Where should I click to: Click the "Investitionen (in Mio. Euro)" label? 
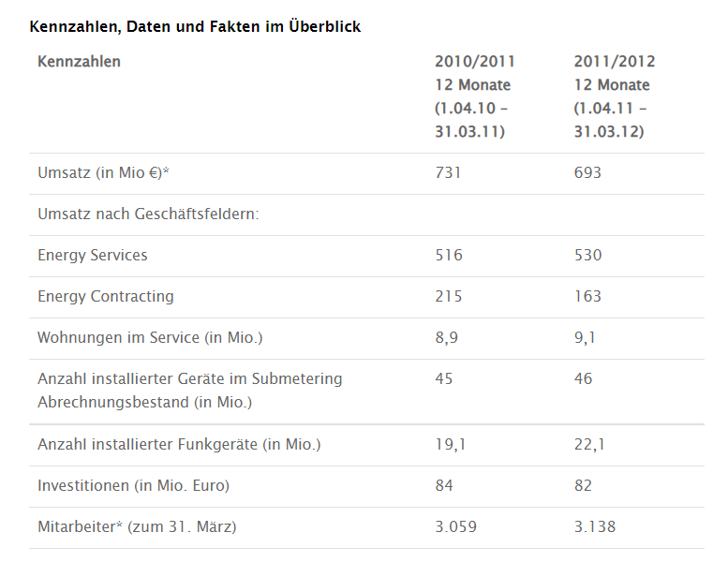[133, 486]
